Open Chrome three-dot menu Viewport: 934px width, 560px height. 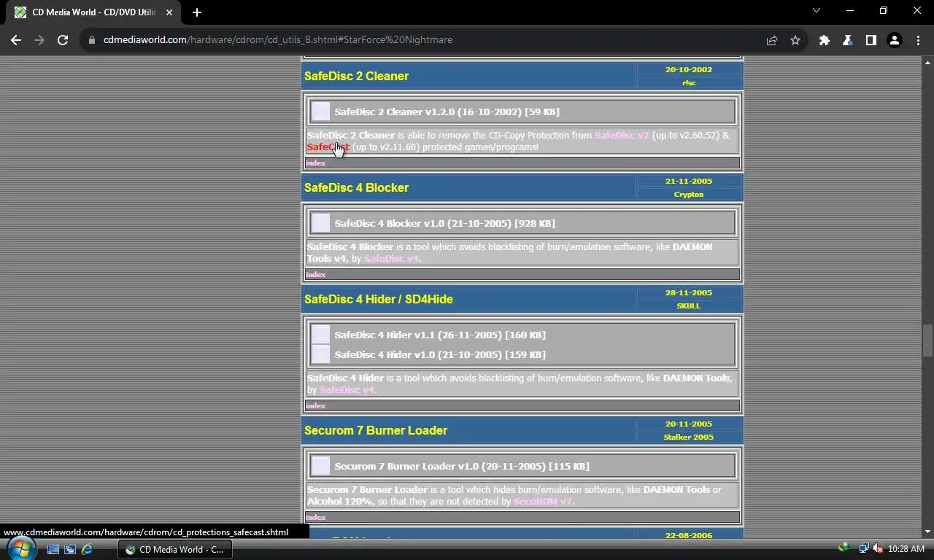point(918,40)
